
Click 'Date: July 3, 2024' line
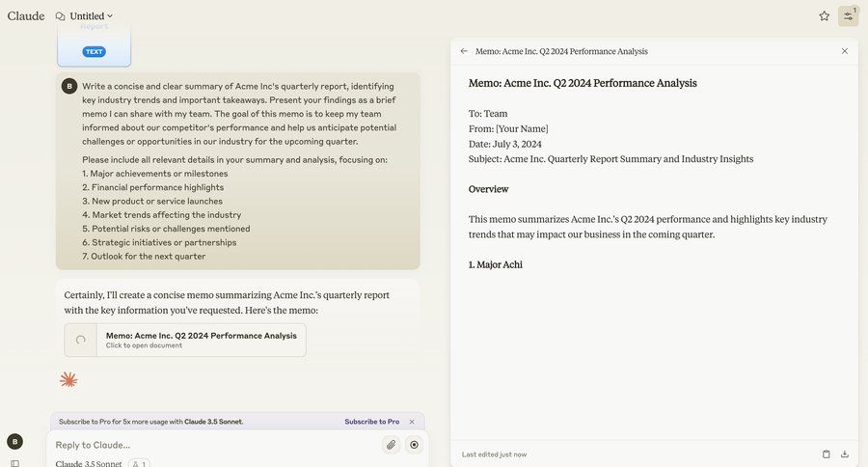pos(504,144)
